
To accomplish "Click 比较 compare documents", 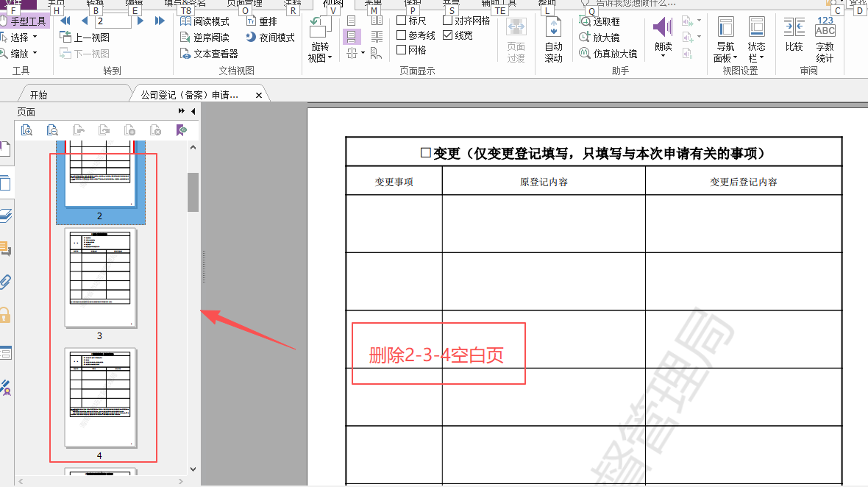I will 794,35.
